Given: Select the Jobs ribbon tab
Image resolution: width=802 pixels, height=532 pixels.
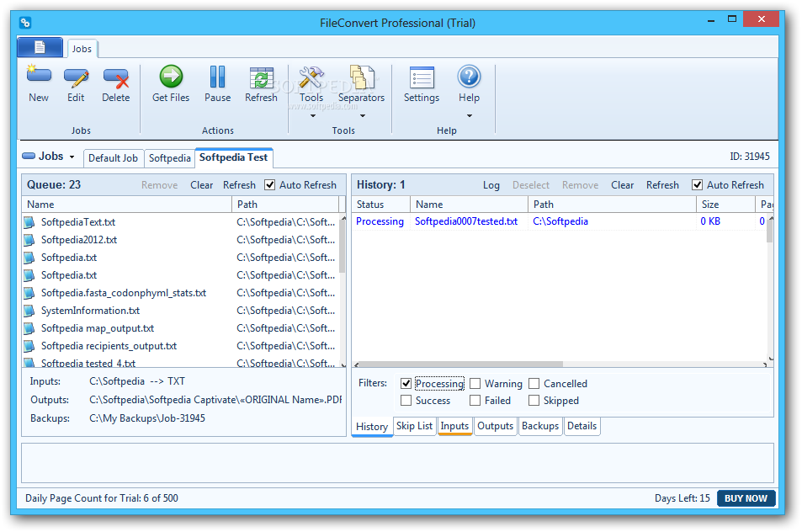Looking at the screenshot, I should (82, 49).
